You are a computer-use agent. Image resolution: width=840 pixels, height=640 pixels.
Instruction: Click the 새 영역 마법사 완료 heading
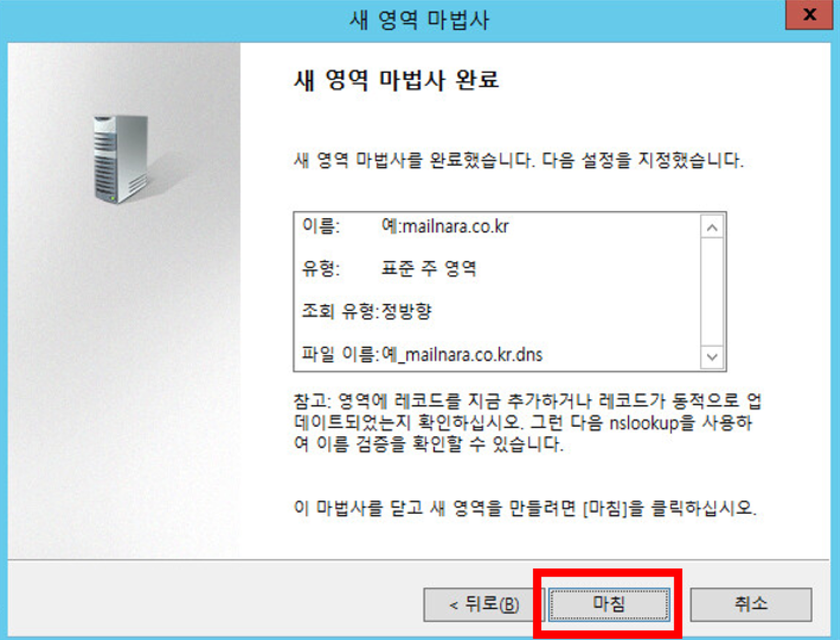396,80
